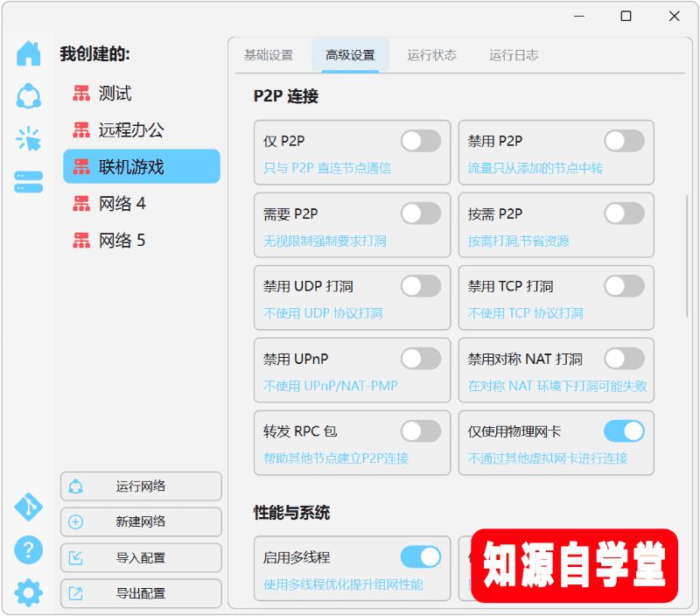
Task: Select the 测试 network entry
Action: point(142,94)
